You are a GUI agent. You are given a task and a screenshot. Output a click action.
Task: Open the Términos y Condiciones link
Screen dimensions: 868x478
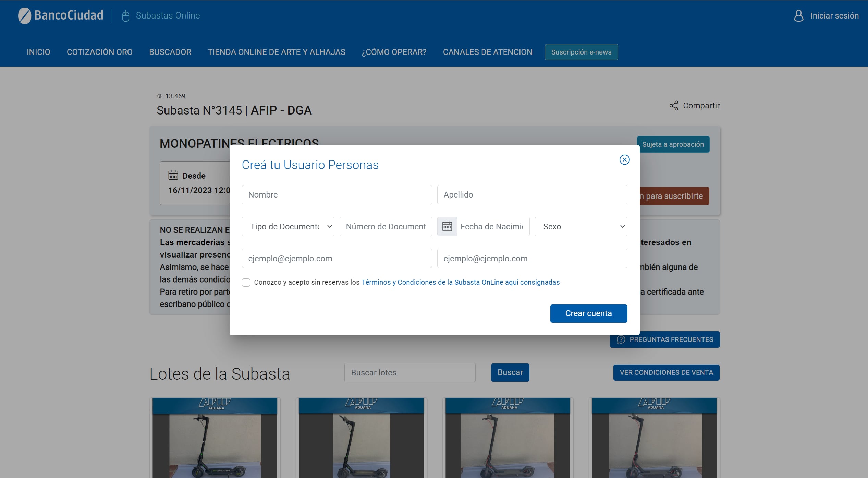pyautogui.click(x=461, y=282)
